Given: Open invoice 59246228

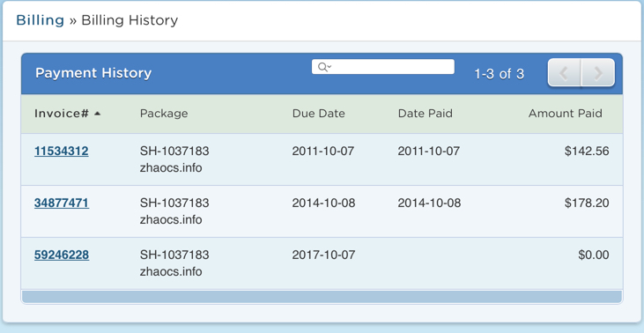Looking at the screenshot, I should click(62, 255).
